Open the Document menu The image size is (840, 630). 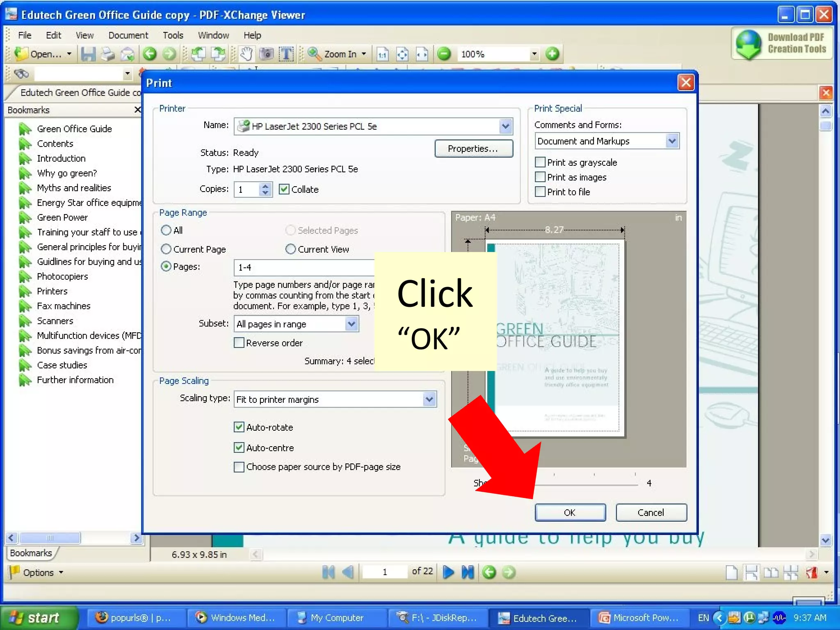tap(128, 35)
